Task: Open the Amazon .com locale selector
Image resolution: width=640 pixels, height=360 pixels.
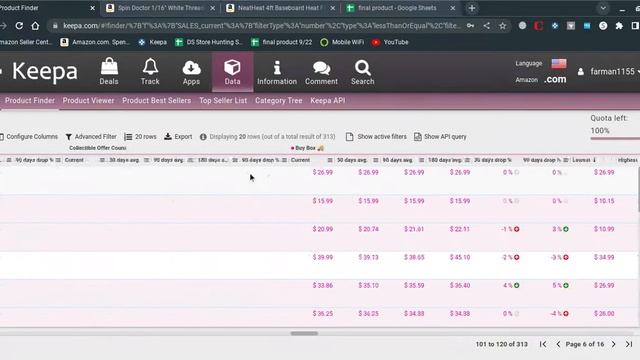Action: point(555,79)
